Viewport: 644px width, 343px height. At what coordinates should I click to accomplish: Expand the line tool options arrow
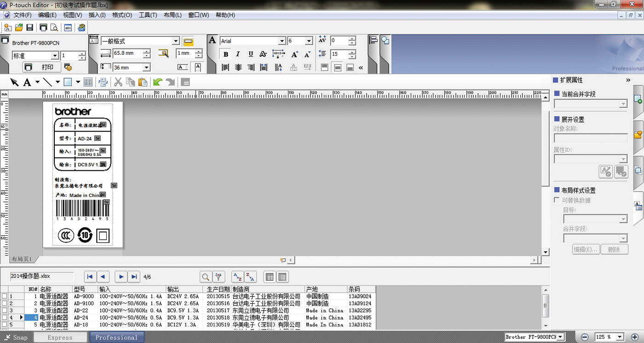pyautogui.click(x=57, y=82)
